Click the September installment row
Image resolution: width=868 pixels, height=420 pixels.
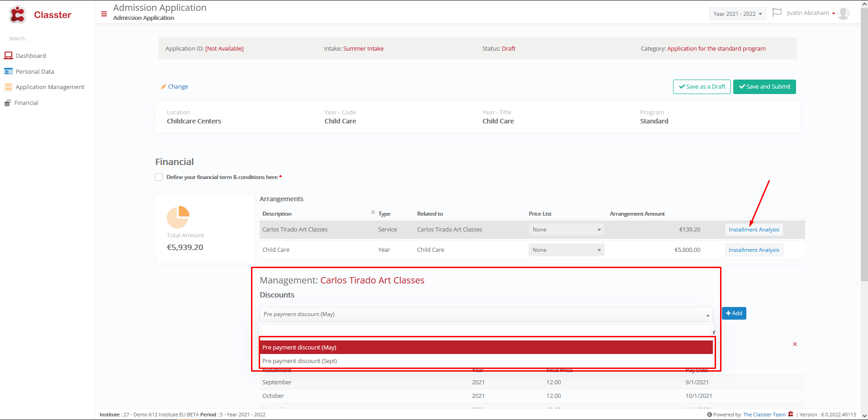532,382
